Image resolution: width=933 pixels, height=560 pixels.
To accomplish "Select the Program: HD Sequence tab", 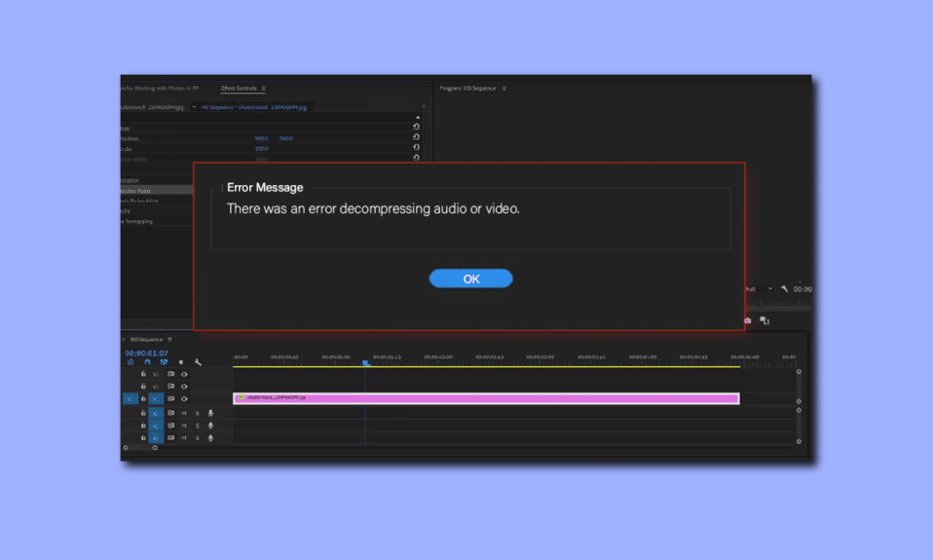I will [x=467, y=88].
